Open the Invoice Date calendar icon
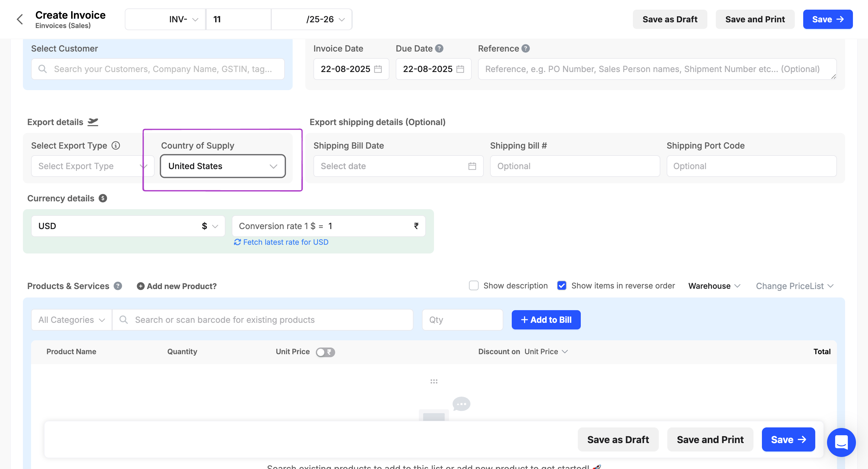The height and width of the screenshot is (469, 868). point(378,69)
